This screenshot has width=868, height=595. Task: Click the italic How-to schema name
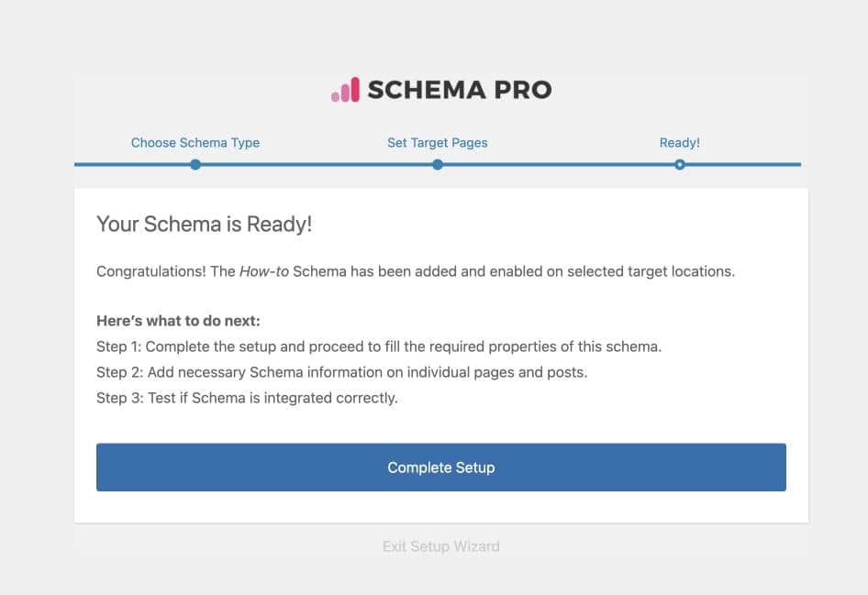tap(264, 272)
